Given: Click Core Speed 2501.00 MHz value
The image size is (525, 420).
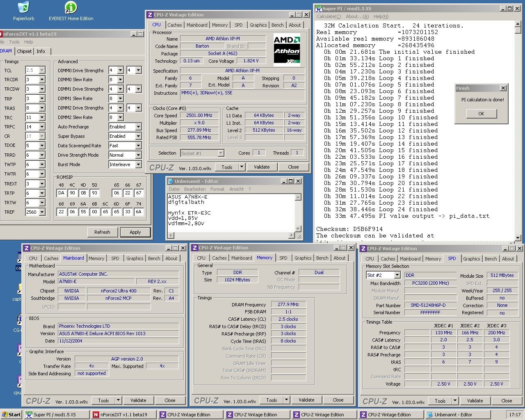Looking at the screenshot, I should (x=199, y=116).
